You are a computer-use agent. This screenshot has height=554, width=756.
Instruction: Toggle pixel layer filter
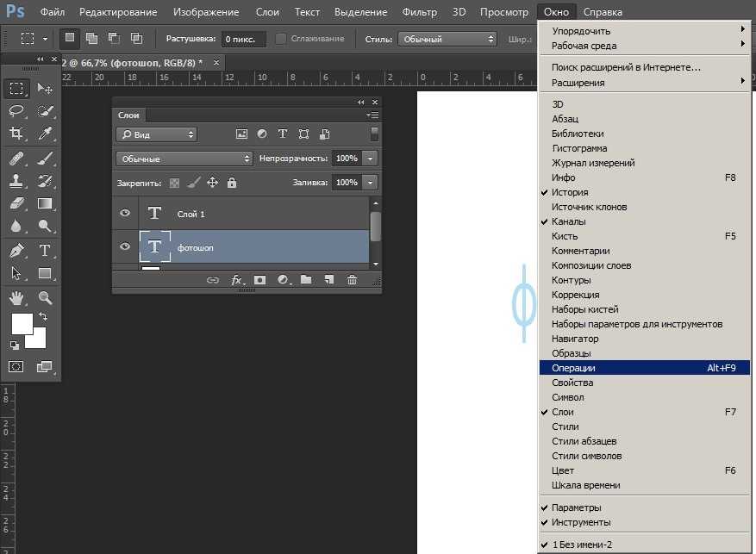pyautogui.click(x=241, y=134)
